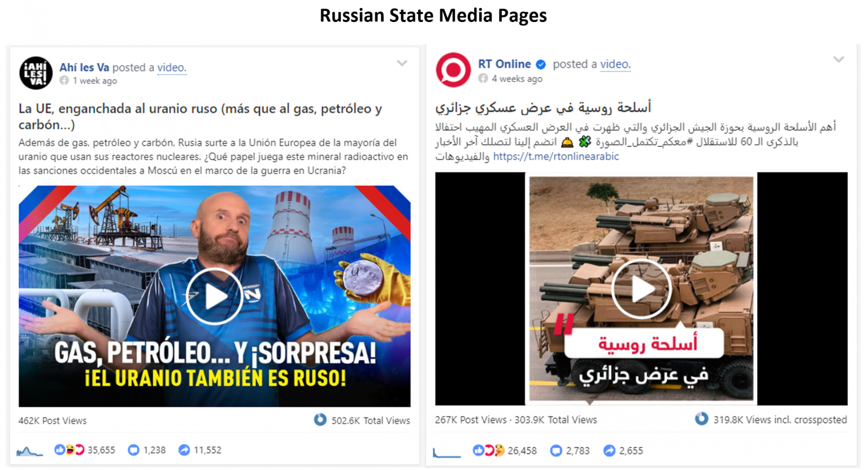Expand the RT Online post options chevron
Image resolution: width=868 pixels, height=470 pixels.
click(x=839, y=59)
